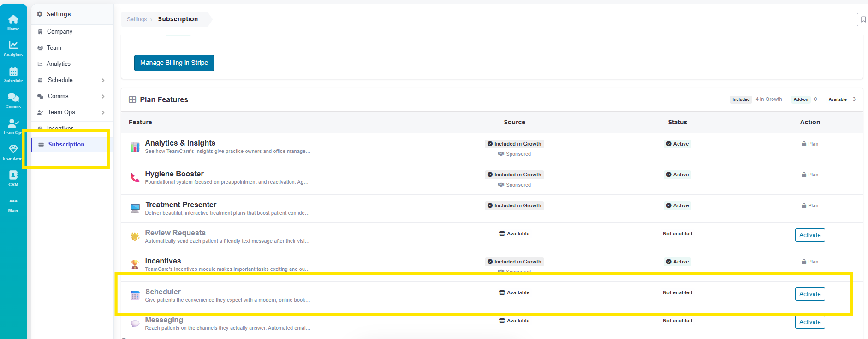Open Team settings

coord(72,48)
